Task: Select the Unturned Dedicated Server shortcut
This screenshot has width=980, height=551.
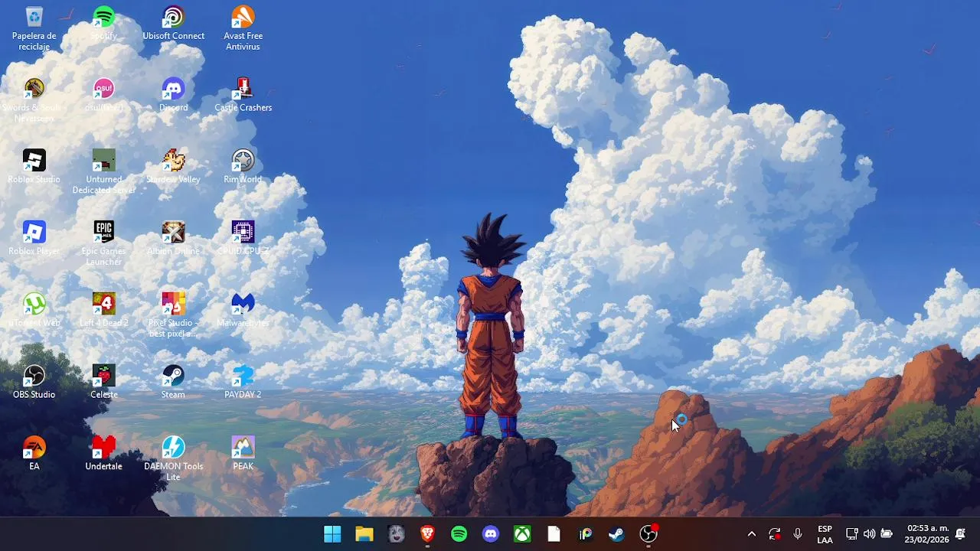Action: click(x=103, y=171)
